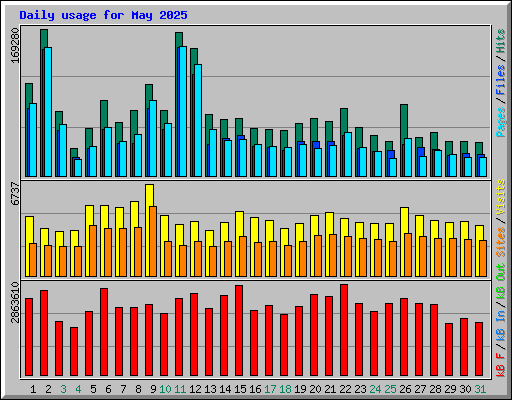Screen dimensions: 512x400
Task: Click the Visits legend label
Action: point(500,197)
